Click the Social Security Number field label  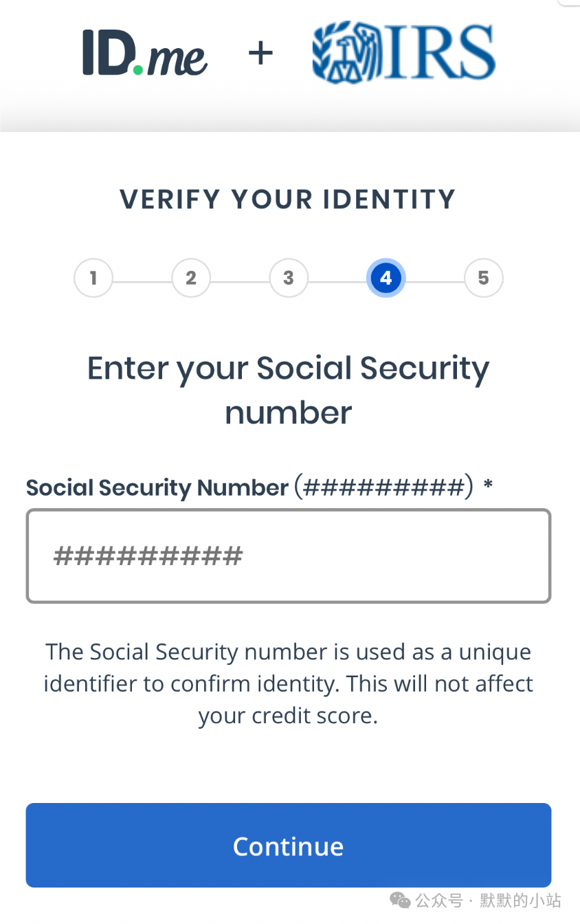tap(249, 487)
